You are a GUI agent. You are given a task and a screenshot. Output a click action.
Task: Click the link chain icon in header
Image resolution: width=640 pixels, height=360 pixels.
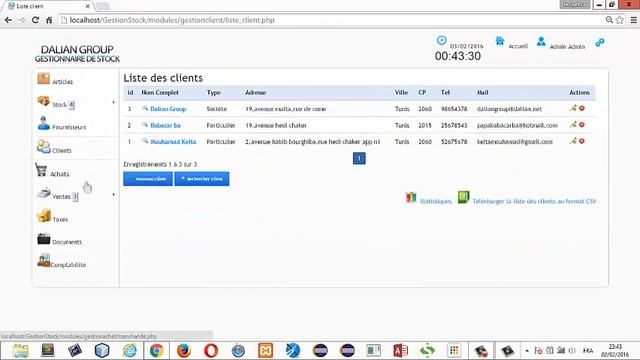[x=600, y=42]
